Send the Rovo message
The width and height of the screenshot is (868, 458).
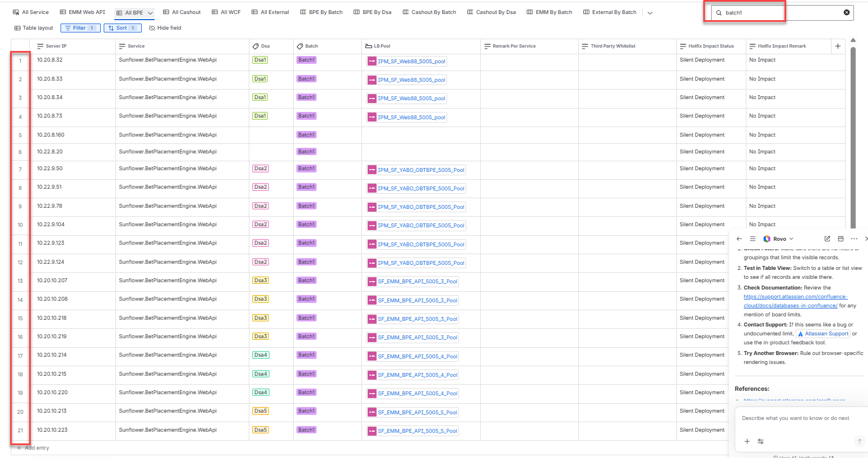point(859,441)
